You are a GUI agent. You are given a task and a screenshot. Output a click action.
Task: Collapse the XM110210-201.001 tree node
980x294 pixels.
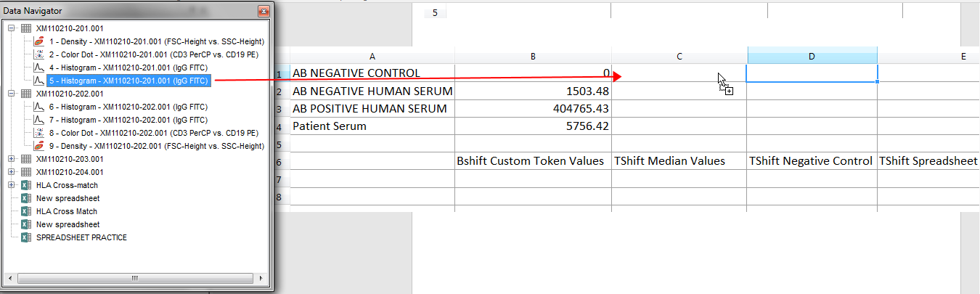click(x=12, y=28)
